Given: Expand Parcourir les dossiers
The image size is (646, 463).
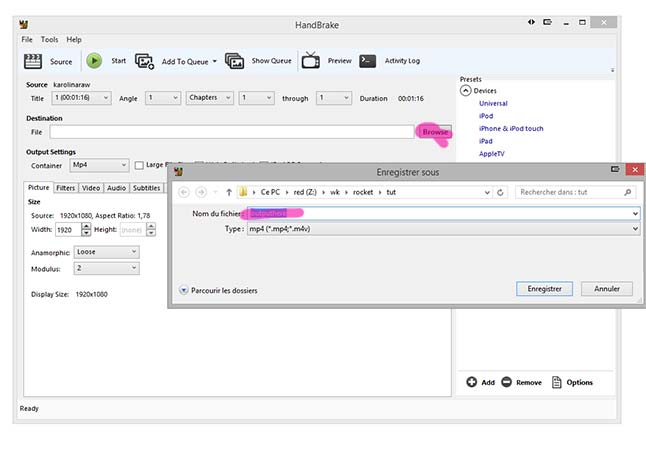Looking at the screenshot, I should coord(183,290).
